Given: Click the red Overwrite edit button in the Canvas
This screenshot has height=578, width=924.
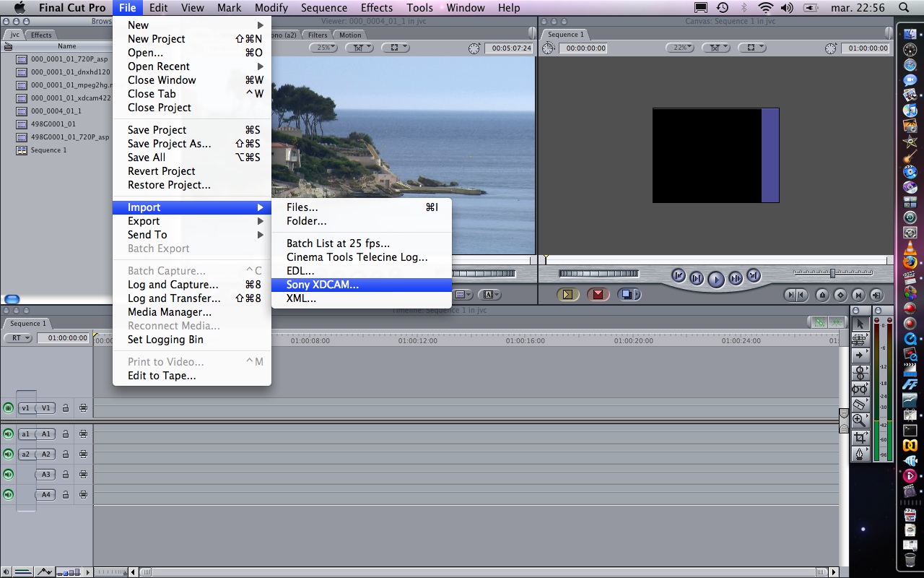Looking at the screenshot, I should click(x=598, y=294).
